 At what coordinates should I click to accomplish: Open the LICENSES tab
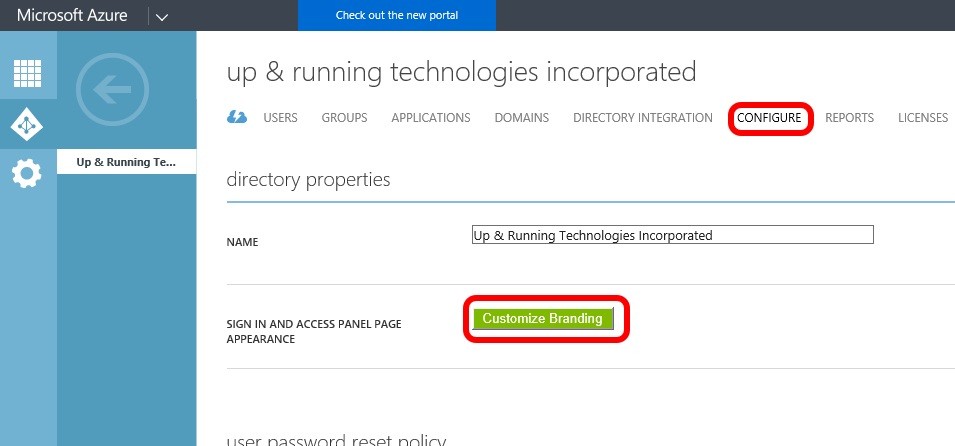coord(922,118)
